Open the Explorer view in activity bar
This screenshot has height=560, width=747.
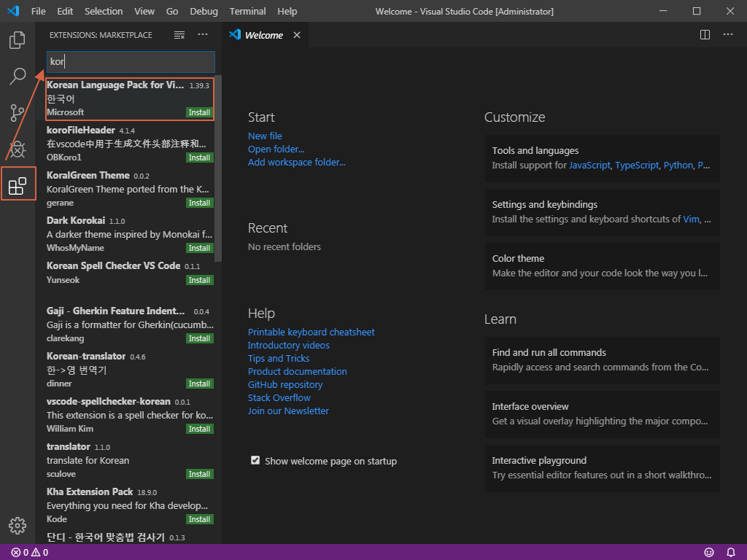click(x=18, y=40)
